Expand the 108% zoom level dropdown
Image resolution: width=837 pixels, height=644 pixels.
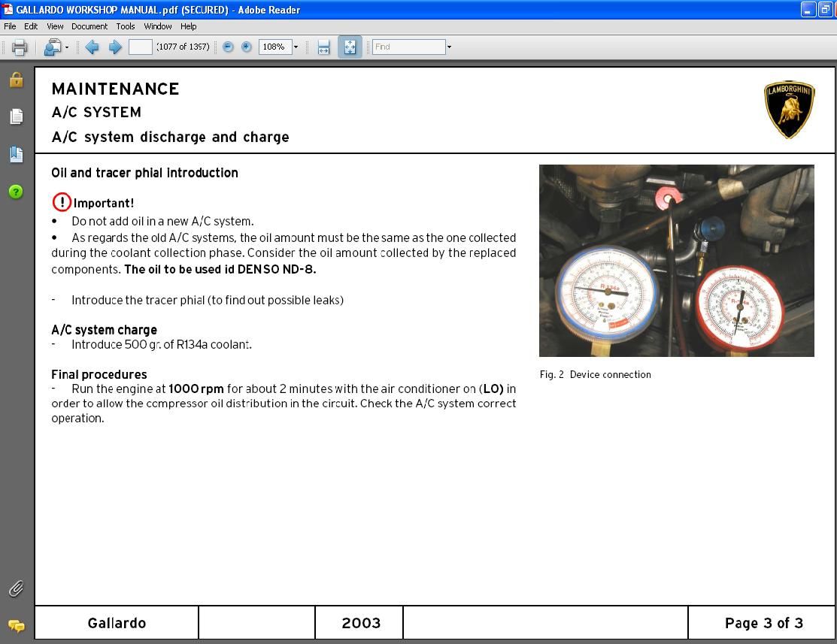click(x=296, y=47)
